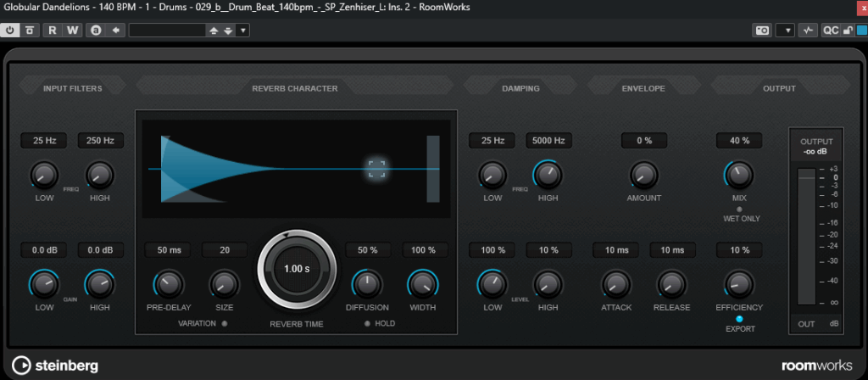Click the blue square indicator in toolbar
This screenshot has width=868, height=380.
pos(861,31)
